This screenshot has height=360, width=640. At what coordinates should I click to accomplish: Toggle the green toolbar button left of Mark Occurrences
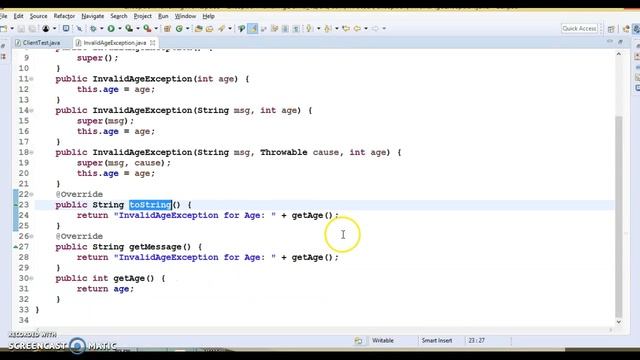coord(241,29)
